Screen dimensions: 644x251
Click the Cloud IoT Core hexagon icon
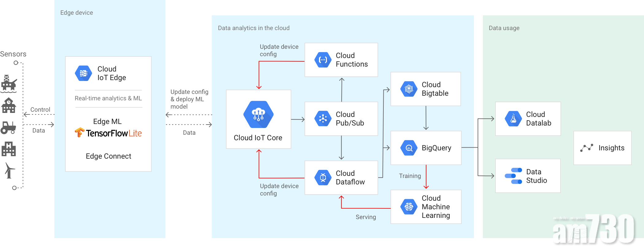258,114
